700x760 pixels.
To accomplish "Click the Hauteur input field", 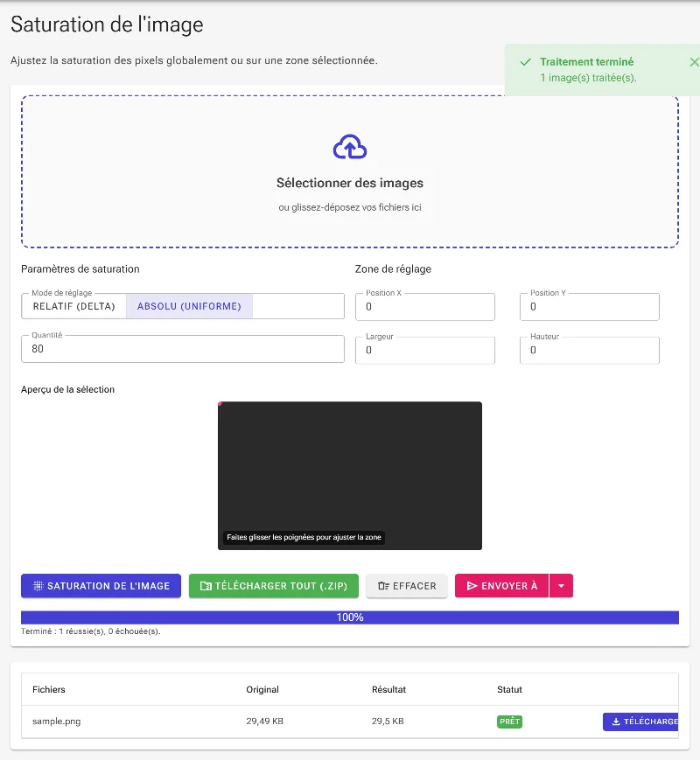I will tap(590, 351).
